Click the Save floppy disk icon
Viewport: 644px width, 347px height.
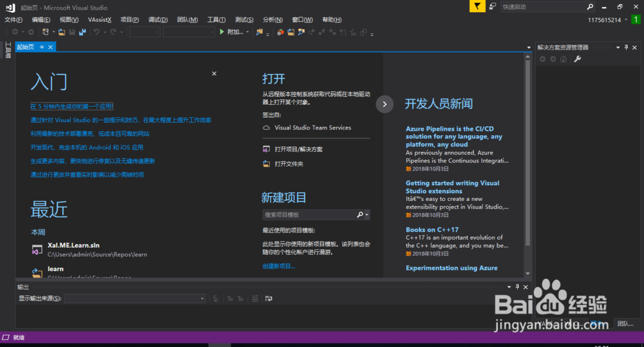[x=72, y=32]
